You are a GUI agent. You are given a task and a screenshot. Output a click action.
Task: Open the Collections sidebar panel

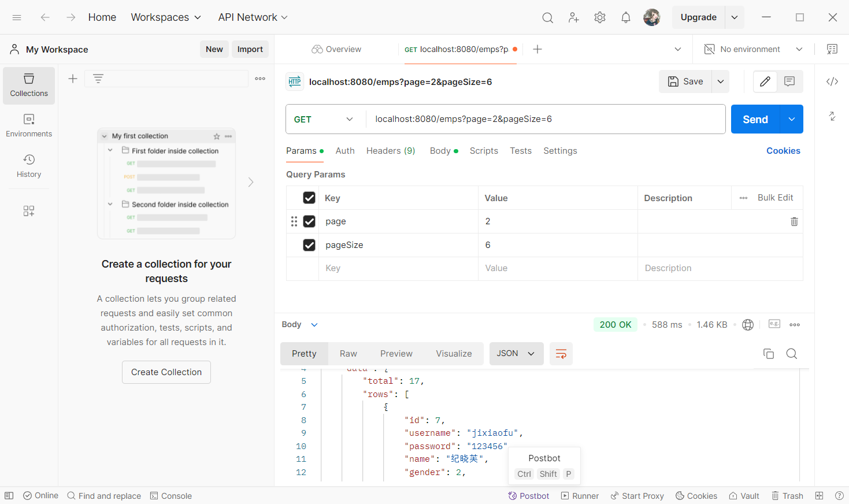[29, 86]
